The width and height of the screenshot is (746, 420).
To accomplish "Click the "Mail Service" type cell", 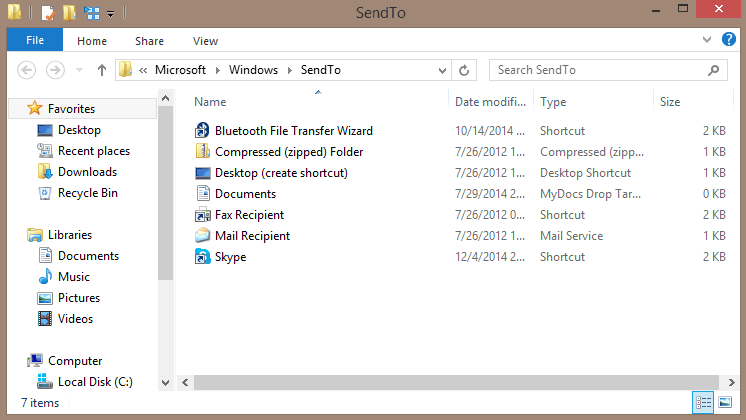I will point(571,236).
